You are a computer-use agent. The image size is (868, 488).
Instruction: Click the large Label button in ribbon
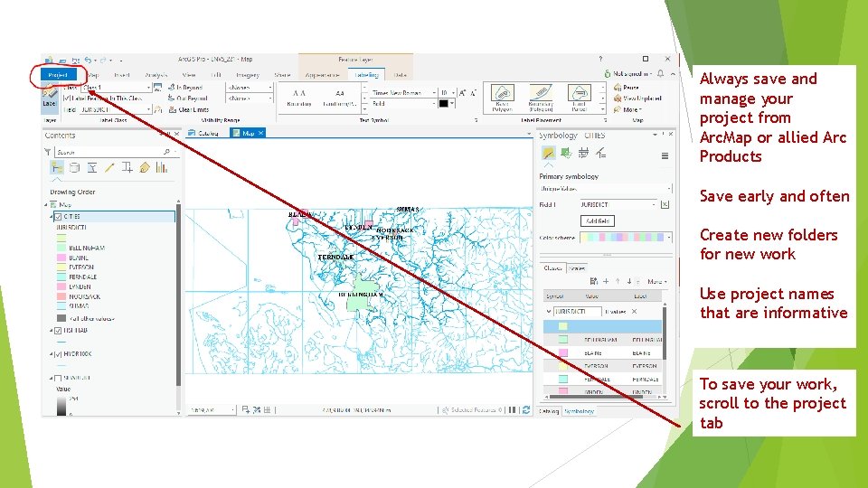pyautogui.click(x=49, y=97)
